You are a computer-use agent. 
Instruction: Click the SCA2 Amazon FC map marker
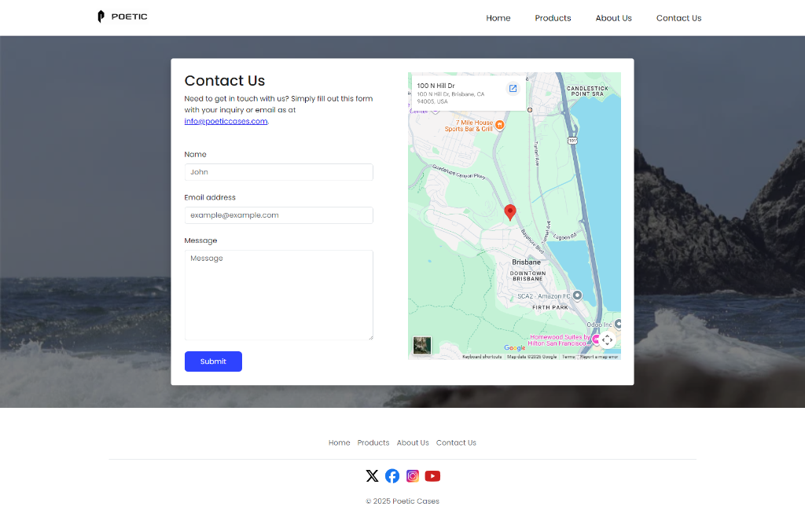[578, 295]
